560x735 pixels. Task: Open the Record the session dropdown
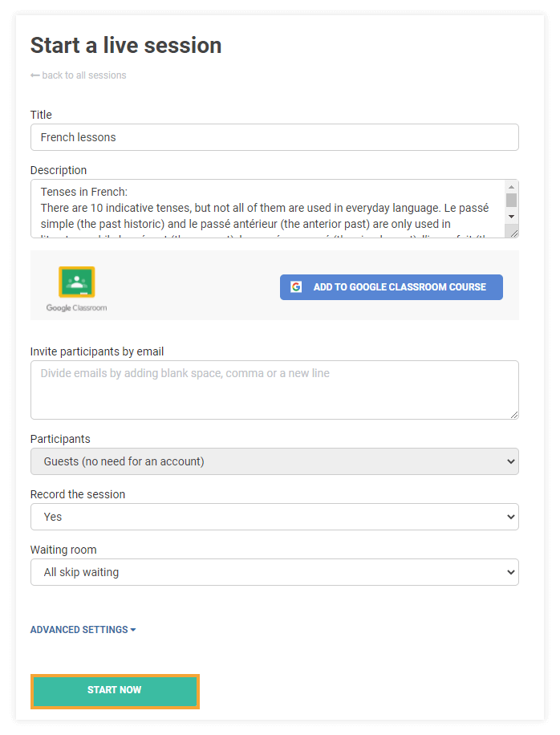[x=274, y=517]
